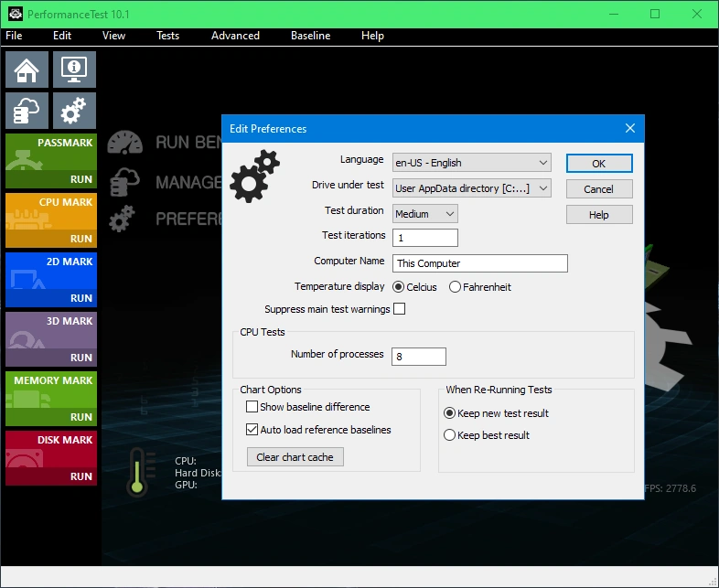Open the Home icon in sidebar
Viewport: 719px width, 588px height.
pyautogui.click(x=27, y=69)
